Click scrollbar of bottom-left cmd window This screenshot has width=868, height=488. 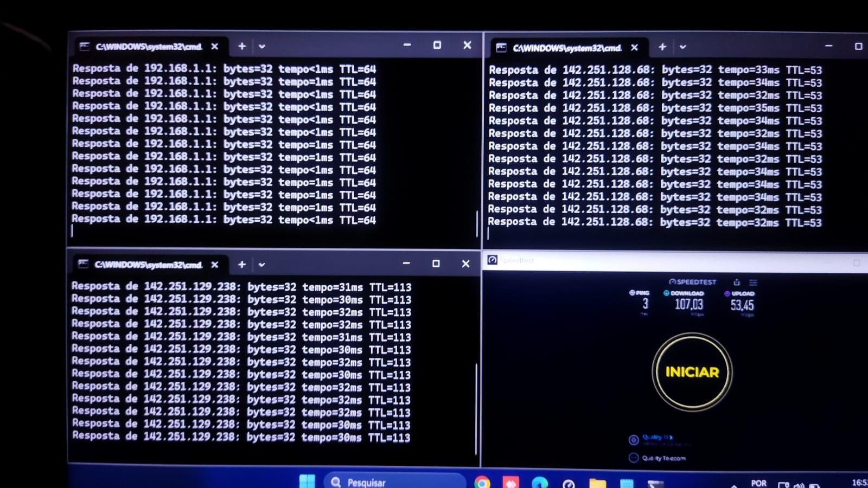click(476, 407)
